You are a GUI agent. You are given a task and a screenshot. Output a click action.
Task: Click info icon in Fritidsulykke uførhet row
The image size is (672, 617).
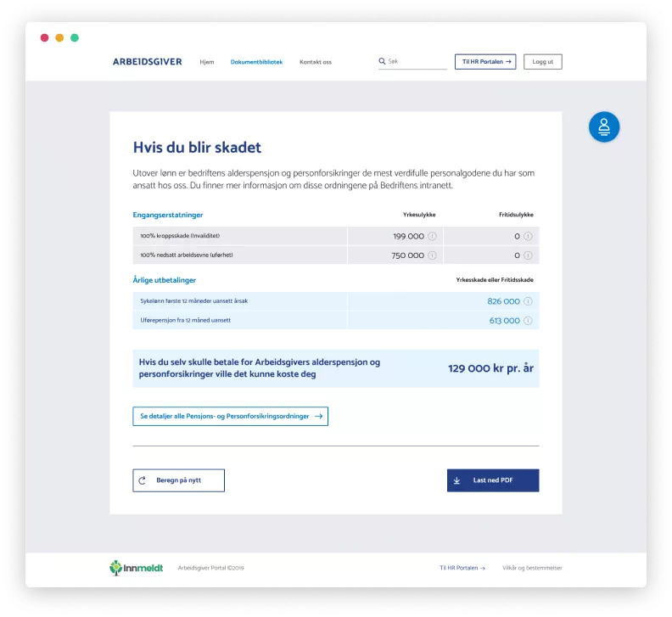528,255
